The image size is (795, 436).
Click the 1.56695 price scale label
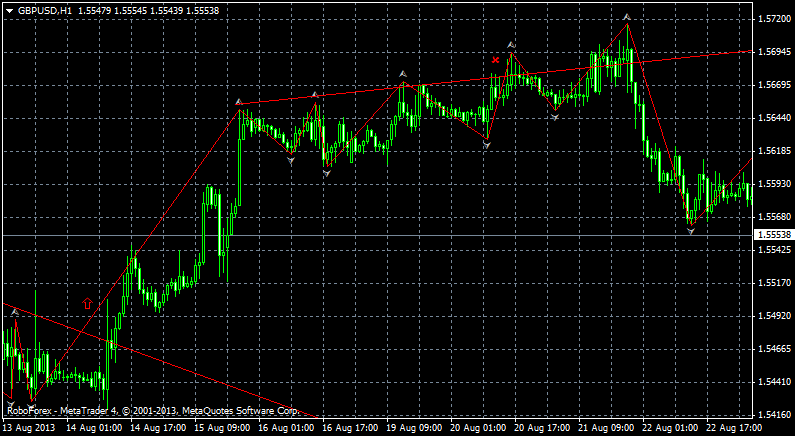pos(774,85)
